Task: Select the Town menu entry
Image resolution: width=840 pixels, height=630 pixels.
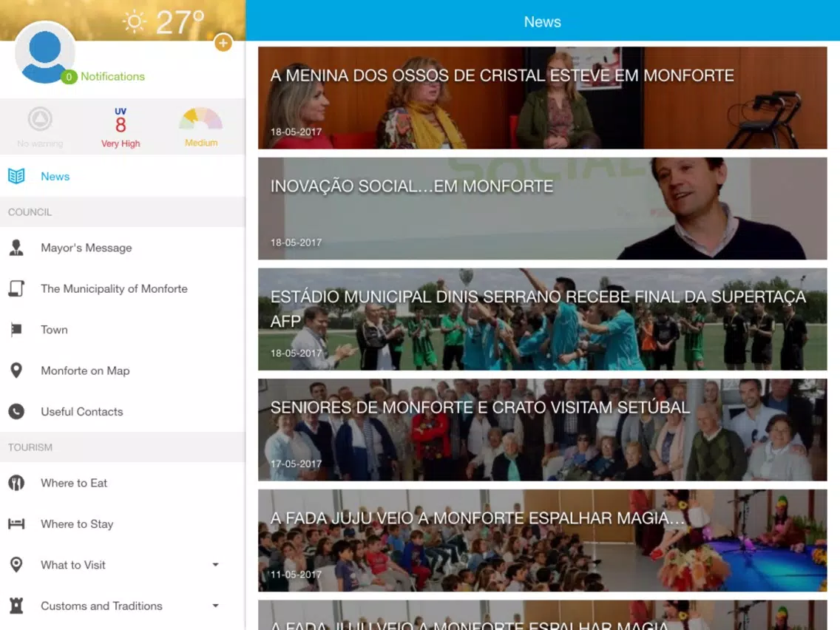Action: (123, 330)
